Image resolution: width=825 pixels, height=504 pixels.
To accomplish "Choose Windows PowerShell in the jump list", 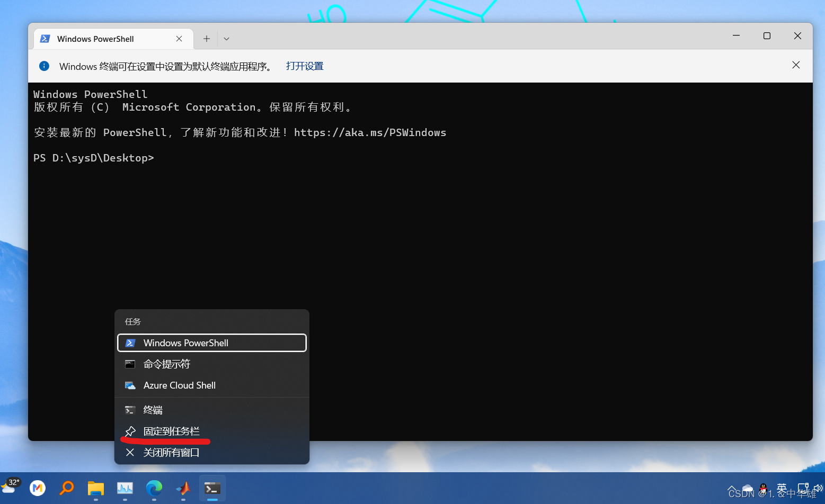I will point(212,343).
